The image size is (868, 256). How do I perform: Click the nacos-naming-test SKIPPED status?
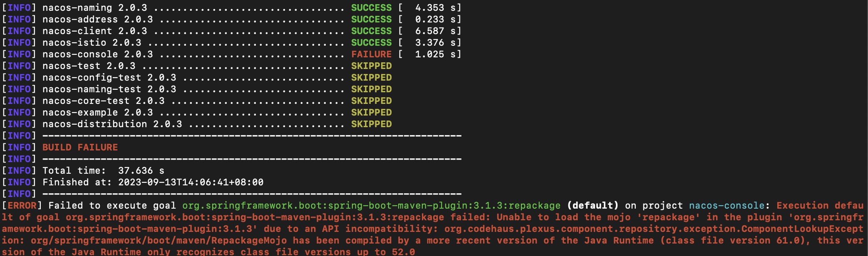point(371,89)
